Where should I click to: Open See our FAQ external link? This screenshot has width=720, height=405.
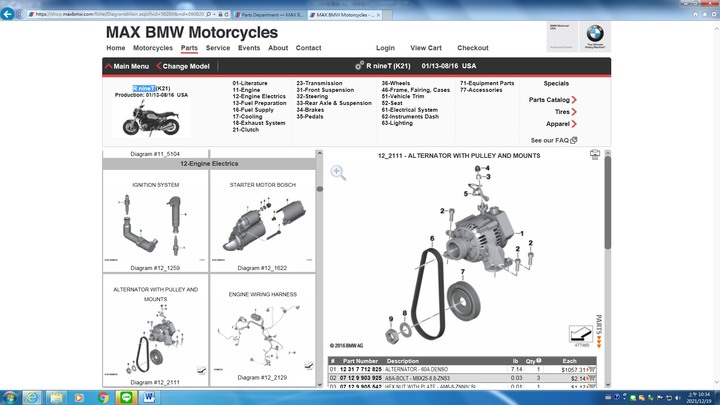[553, 141]
